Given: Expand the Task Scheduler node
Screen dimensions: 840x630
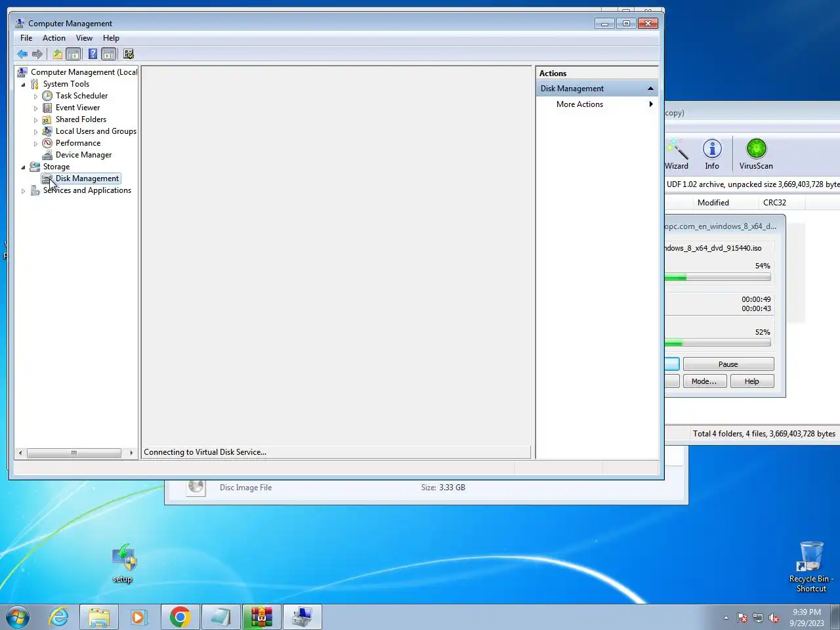Looking at the screenshot, I should (35, 96).
